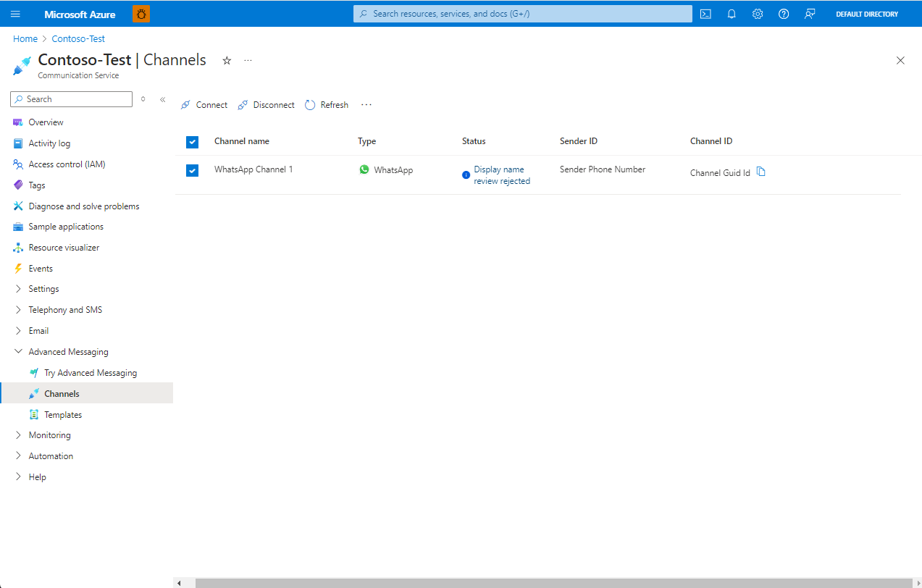The height and width of the screenshot is (588, 922).
Task: Click the WhatsApp logo icon in Type column
Action: pos(364,169)
